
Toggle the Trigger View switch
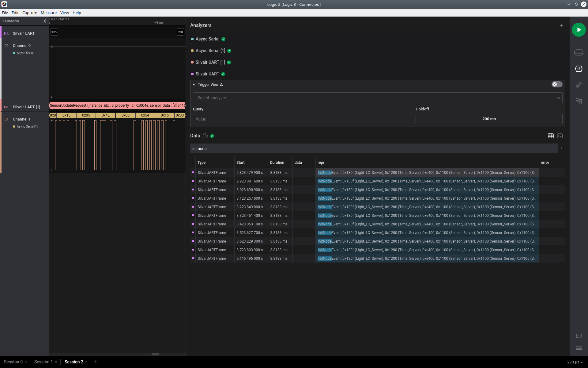click(556, 84)
